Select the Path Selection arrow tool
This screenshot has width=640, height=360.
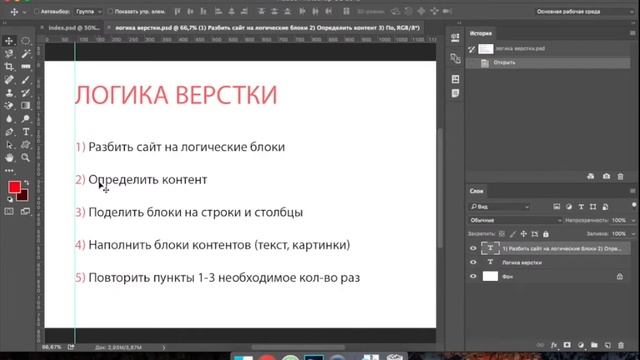9,145
